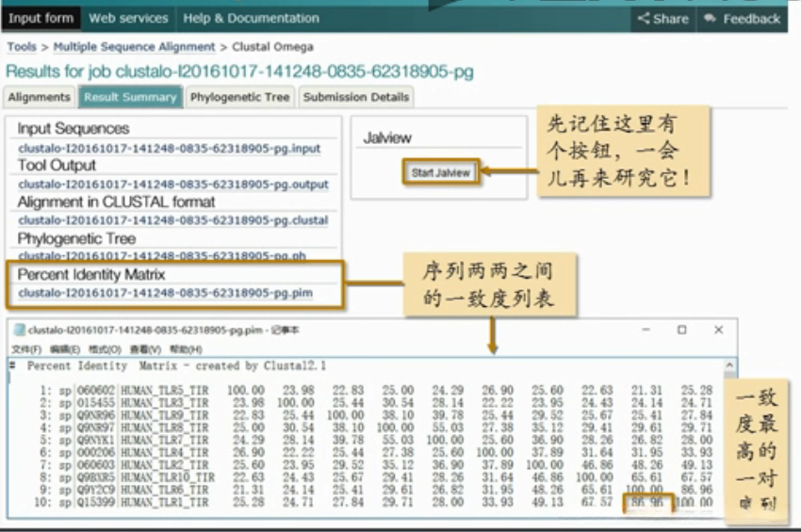801x532 pixels.
Task: Click 'HUMAN_TLR9_TIR' in matrix row 3
Action: [164, 415]
